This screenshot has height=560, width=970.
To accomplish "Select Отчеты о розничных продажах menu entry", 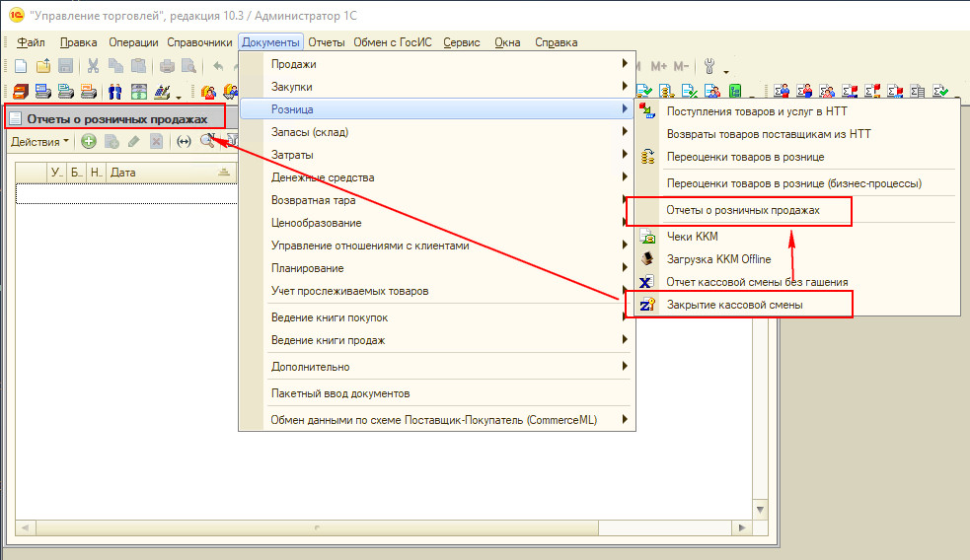I will [742, 210].
